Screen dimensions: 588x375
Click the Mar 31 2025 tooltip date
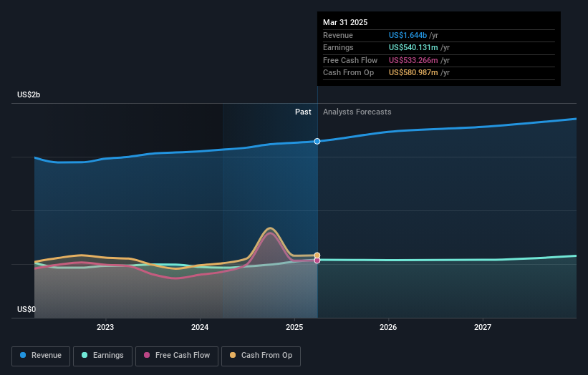[x=345, y=22]
